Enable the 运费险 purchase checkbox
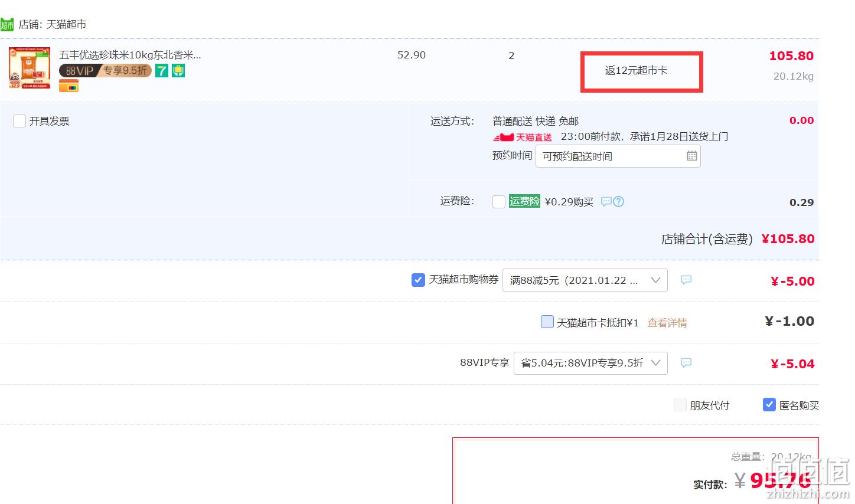This screenshot has width=855, height=504. (x=499, y=202)
